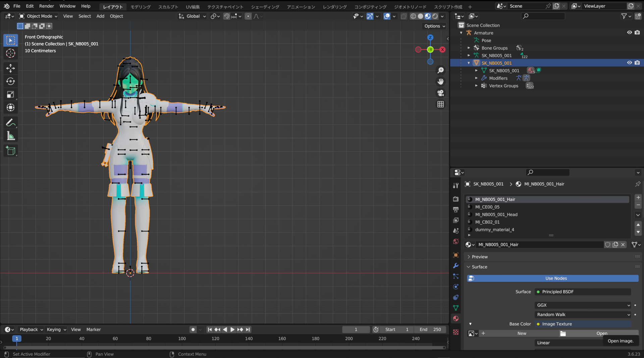Open the Scene properties tab
The height and width of the screenshot is (358, 644).
point(455,231)
